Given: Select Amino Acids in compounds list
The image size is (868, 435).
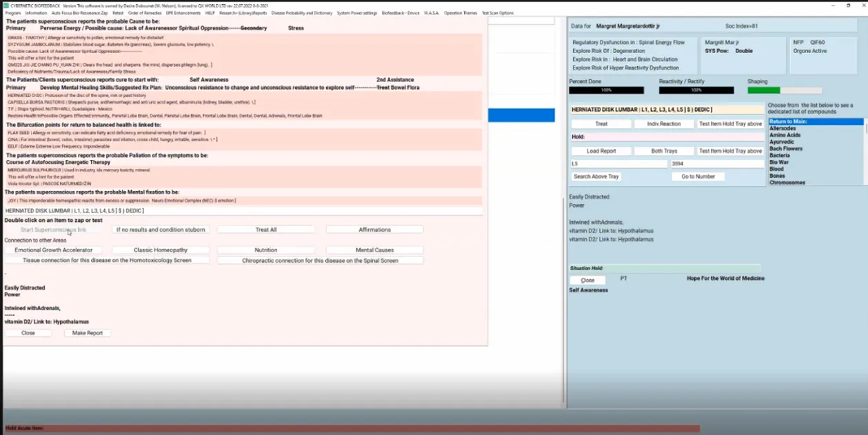Looking at the screenshot, I should click(785, 135).
